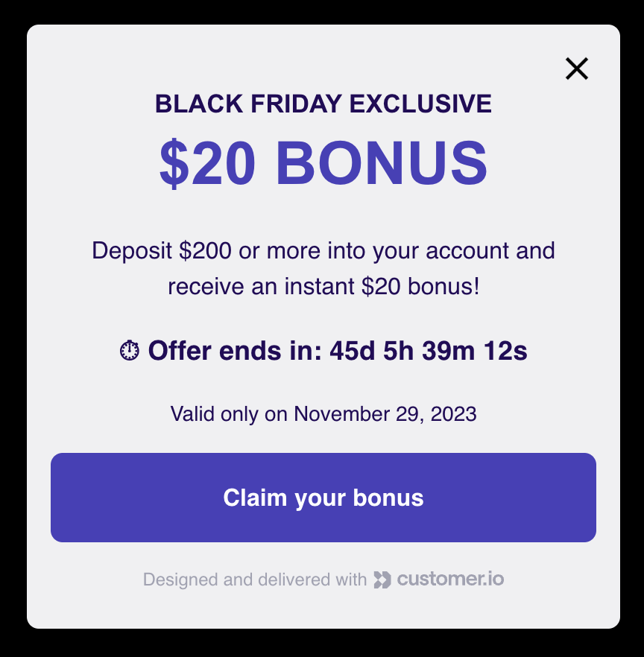This screenshot has width=644, height=657.
Task: Click the "$20 BONUS" headline
Action: pos(323,163)
